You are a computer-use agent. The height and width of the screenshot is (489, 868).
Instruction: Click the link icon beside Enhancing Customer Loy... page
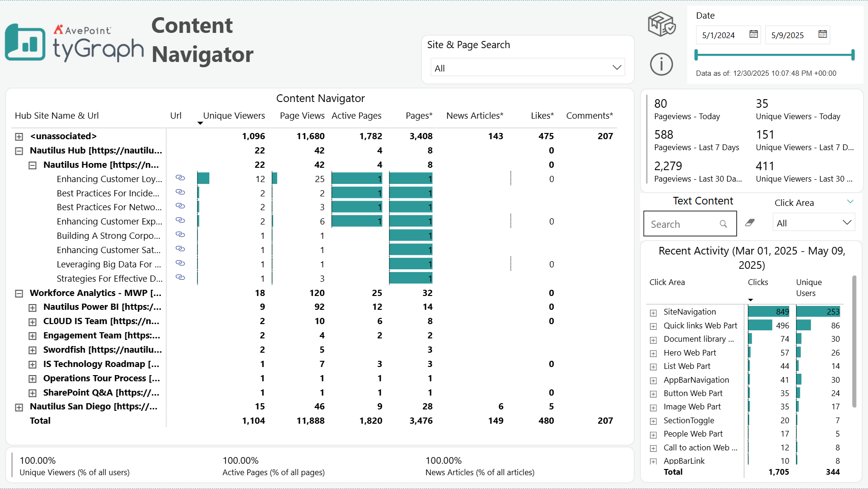click(x=180, y=178)
